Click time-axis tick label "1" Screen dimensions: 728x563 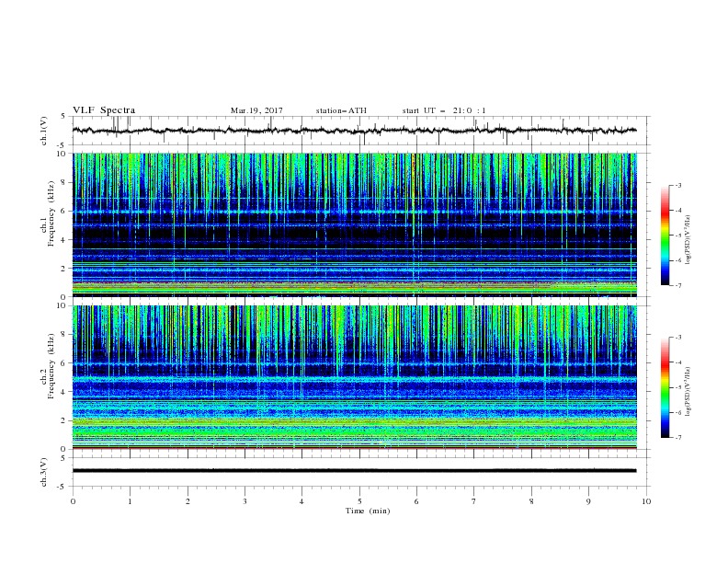pyautogui.click(x=130, y=501)
